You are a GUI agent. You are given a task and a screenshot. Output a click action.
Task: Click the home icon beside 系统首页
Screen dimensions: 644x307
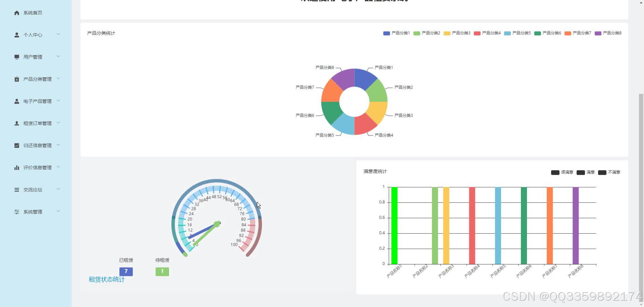tap(17, 13)
